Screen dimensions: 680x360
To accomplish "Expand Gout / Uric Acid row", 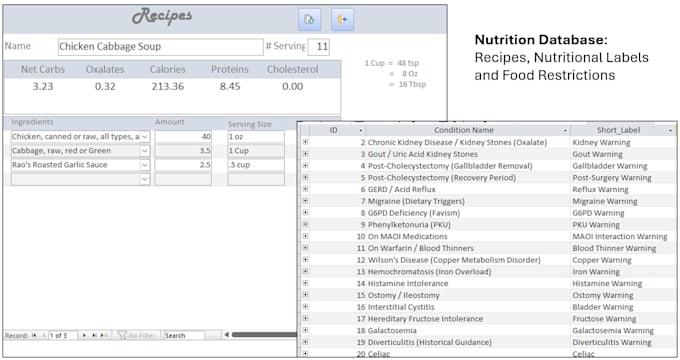I will click(305, 154).
